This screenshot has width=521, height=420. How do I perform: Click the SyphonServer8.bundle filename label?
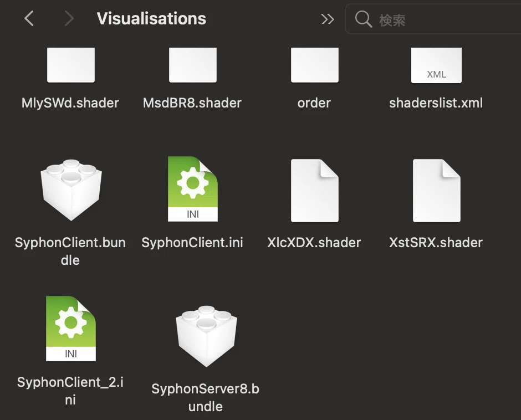click(x=205, y=397)
